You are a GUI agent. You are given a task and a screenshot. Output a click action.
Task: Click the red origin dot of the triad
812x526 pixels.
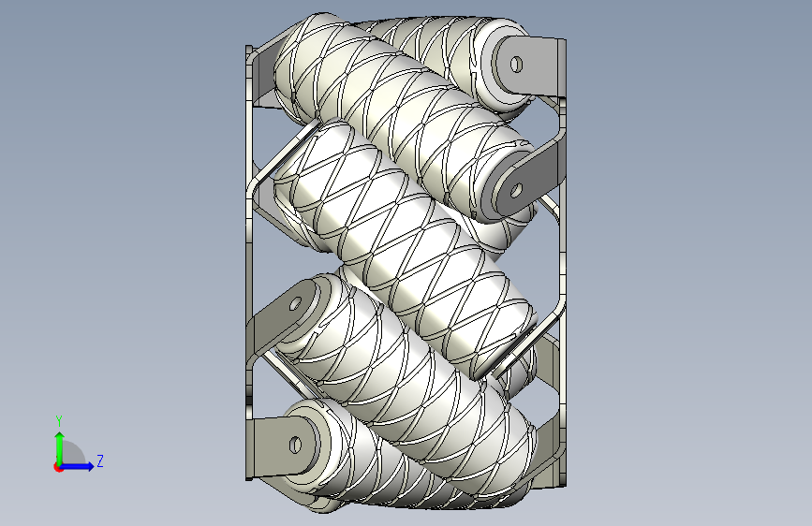click(x=57, y=467)
